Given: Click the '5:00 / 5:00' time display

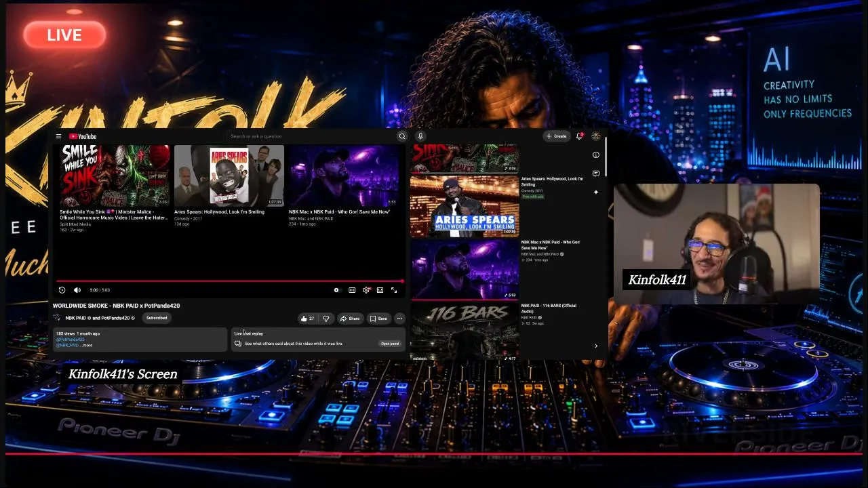Looking at the screenshot, I should coord(99,290).
